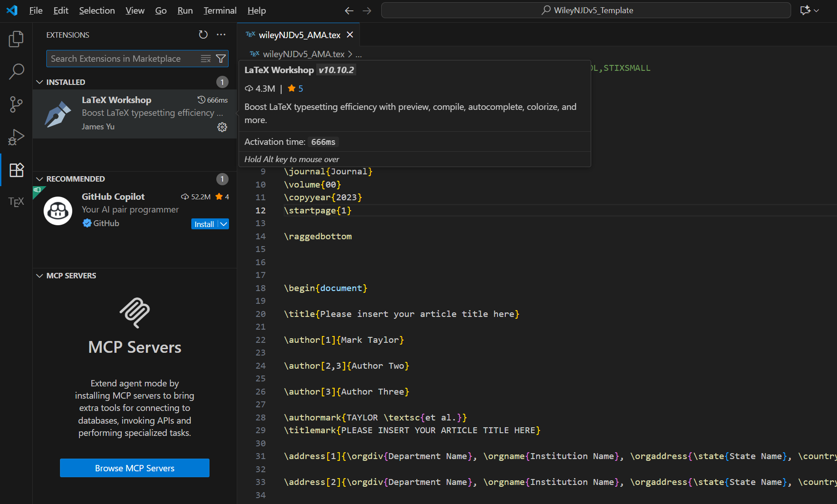Viewport: 837px width, 504px height.
Task: Click the GitHub Copilot logo thumbnail
Action: point(58,211)
